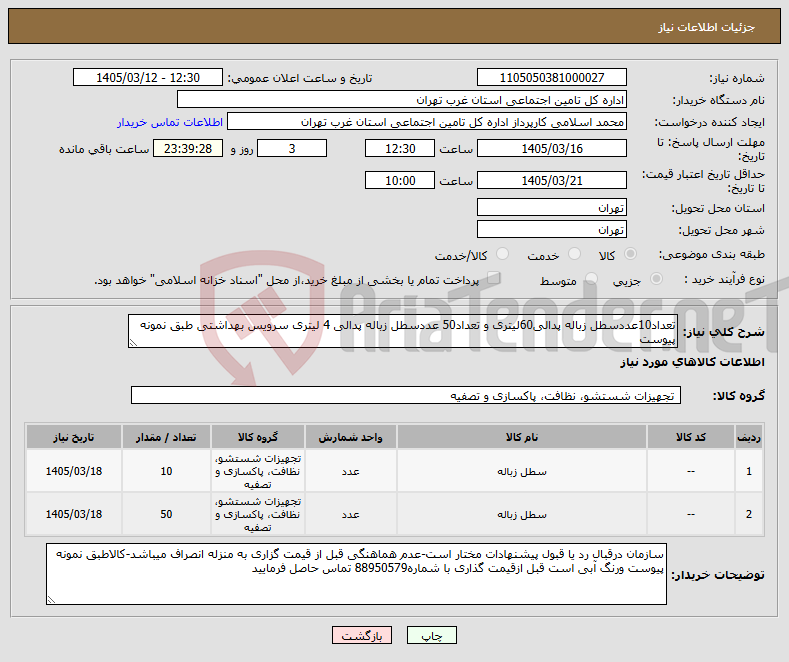Click the ردیف column header

tap(749, 437)
